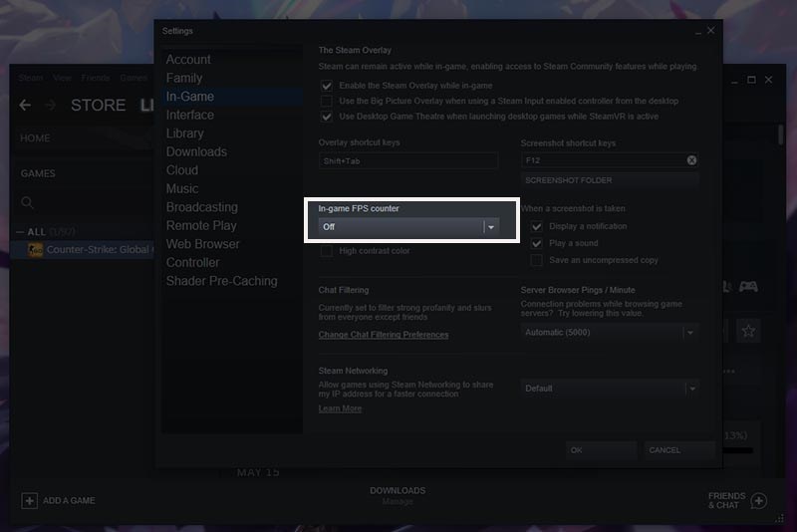Click the Add a Game plus icon
The height and width of the screenshot is (532, 797).
coord(30,500)
